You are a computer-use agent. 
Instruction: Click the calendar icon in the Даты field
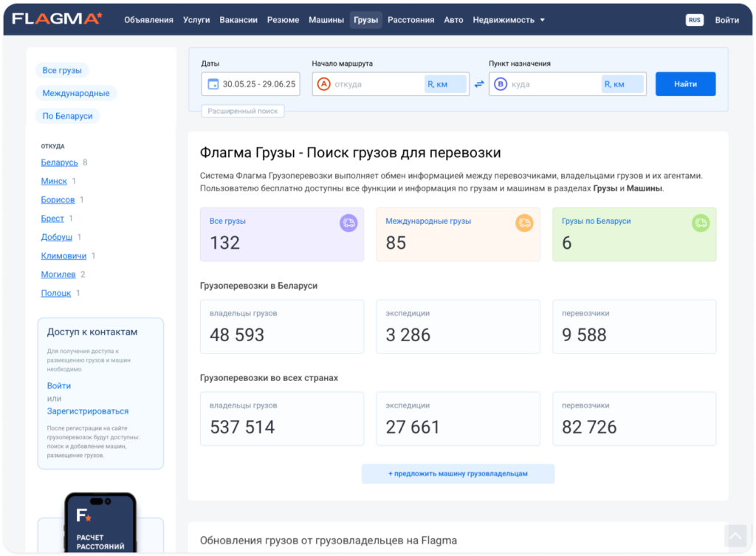212,83
